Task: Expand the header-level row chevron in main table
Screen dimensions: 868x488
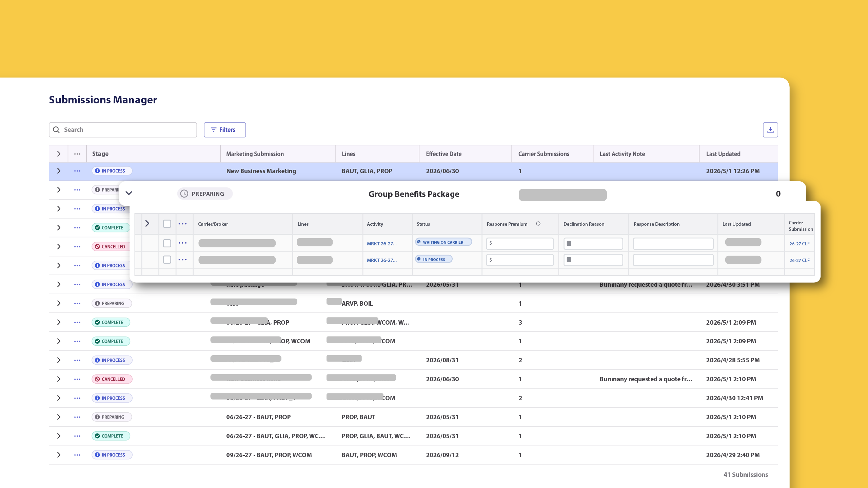Action: point(59,154)
